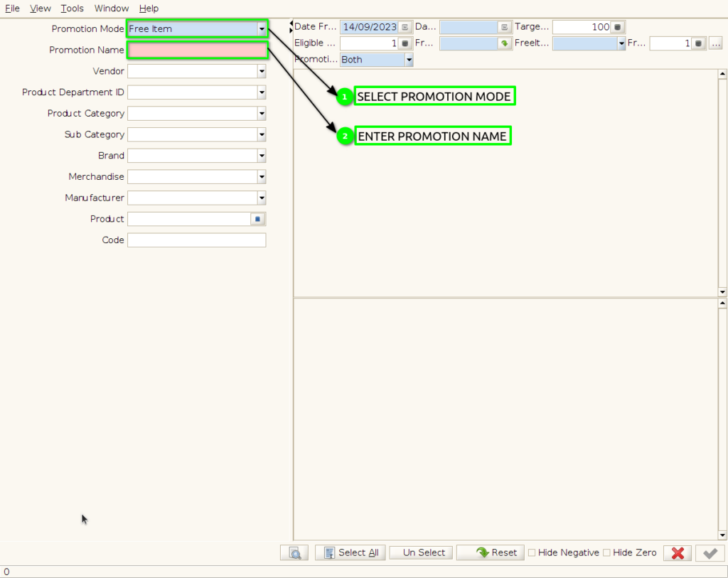Click the ellipsis button at row end
Viewport: 728px width, 578px height.
(x=716, y=43)
